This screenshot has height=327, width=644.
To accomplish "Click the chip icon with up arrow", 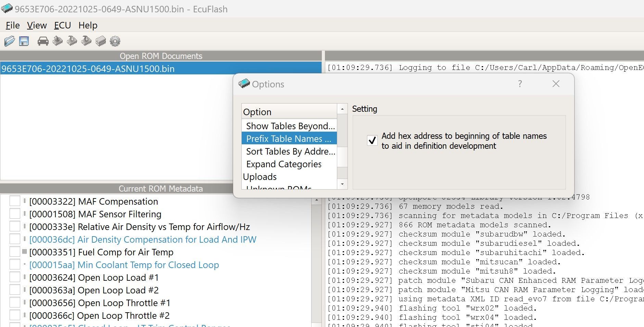I will 58,41.
